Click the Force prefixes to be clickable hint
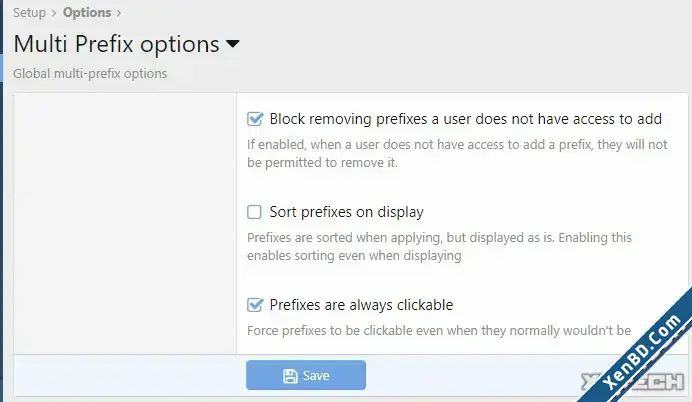Viewport: 692px width, 402px height. click(x=439, y=331)
